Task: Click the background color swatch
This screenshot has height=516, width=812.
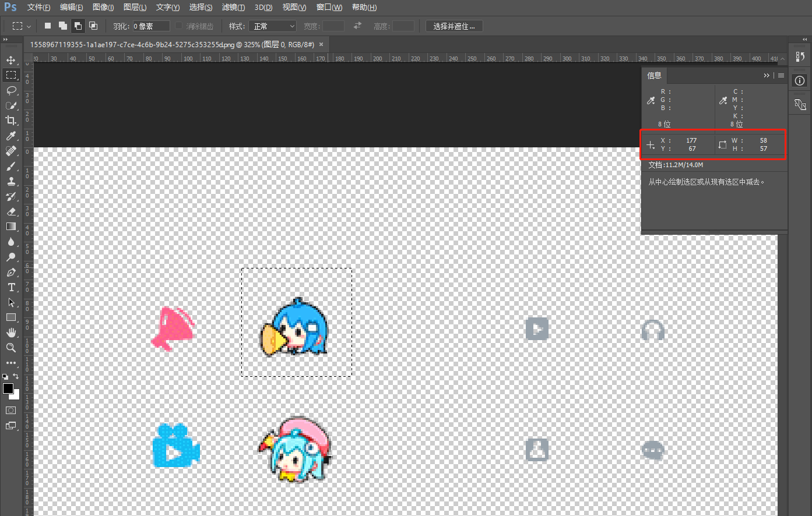Action: pos(16,396)
